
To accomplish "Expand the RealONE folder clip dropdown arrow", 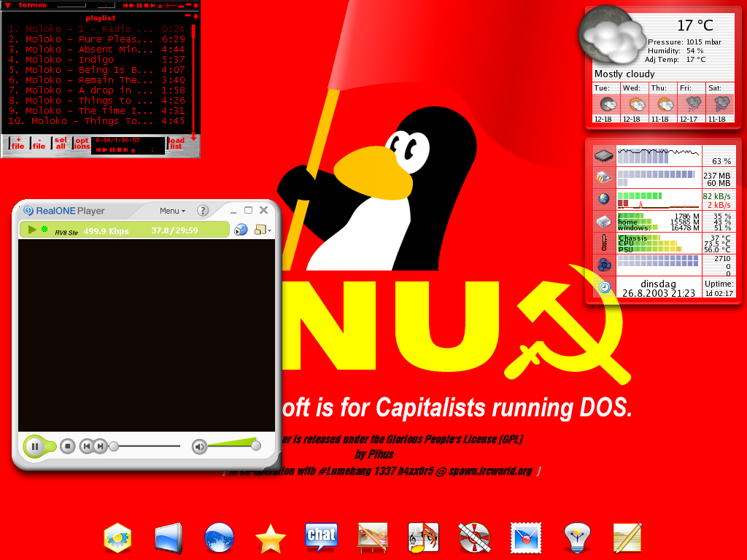I will (x=270, y=231).
